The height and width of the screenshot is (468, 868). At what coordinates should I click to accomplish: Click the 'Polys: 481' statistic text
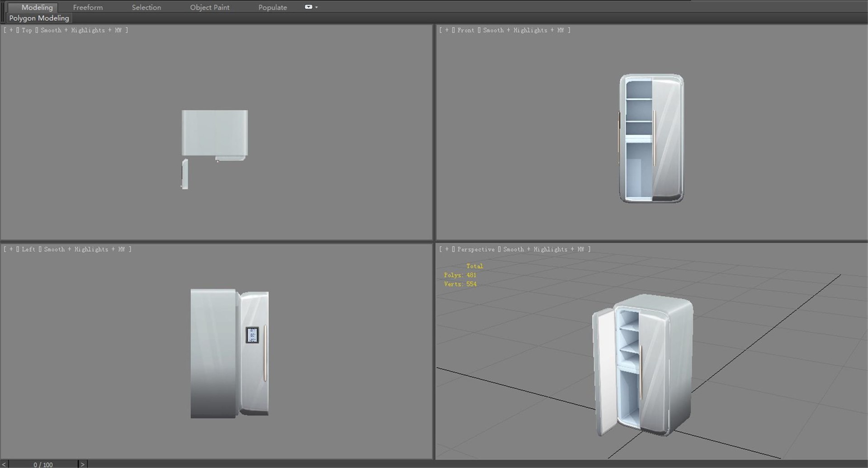(460, 275)
